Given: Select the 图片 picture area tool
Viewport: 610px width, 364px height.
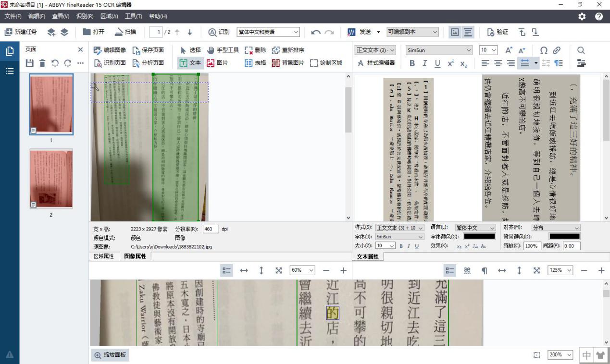Looking at the screenshot, I should (217, 62).
